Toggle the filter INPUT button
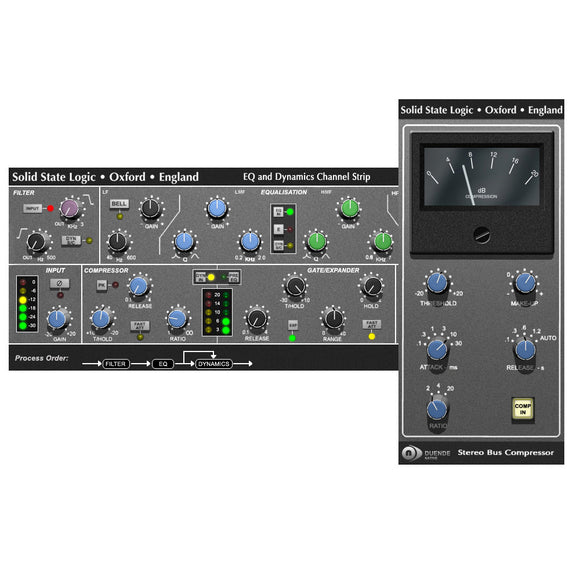 32,209
